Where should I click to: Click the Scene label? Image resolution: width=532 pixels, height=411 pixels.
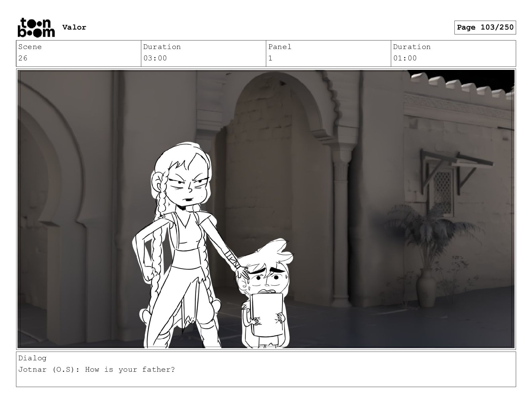click(30, 47)
